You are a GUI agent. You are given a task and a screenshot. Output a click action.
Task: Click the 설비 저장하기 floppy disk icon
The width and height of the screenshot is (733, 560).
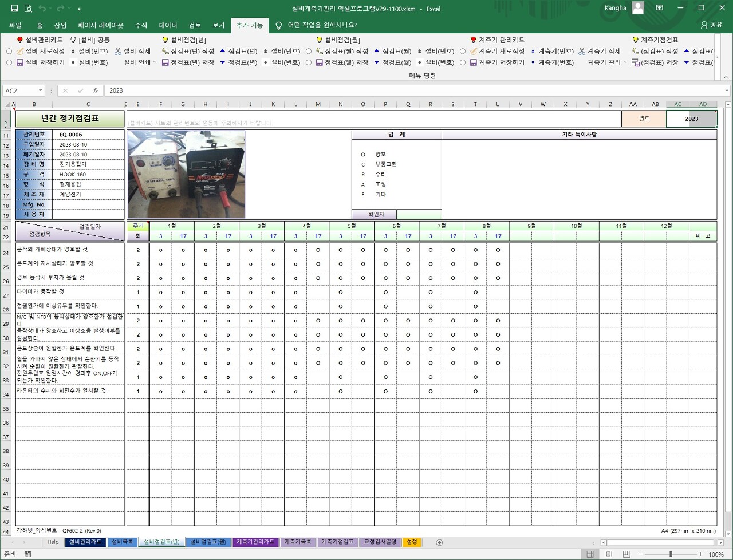click(x=19, y=62)
